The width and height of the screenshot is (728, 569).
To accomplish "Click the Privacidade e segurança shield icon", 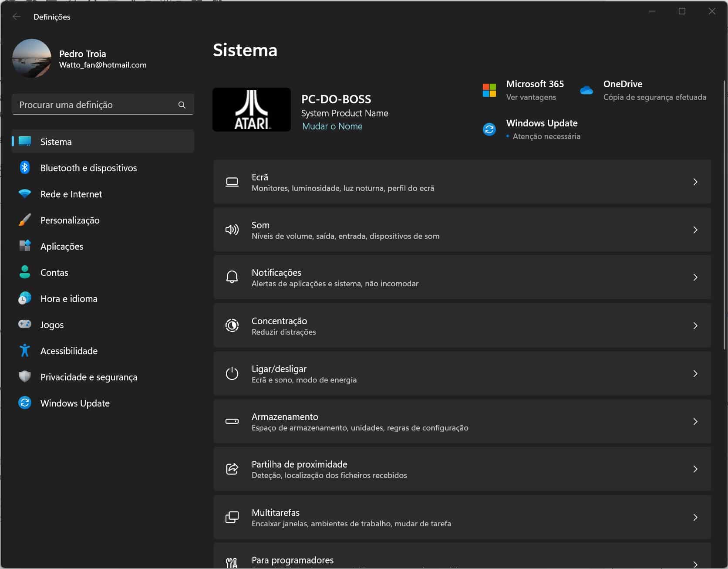I will click(25, 376).
